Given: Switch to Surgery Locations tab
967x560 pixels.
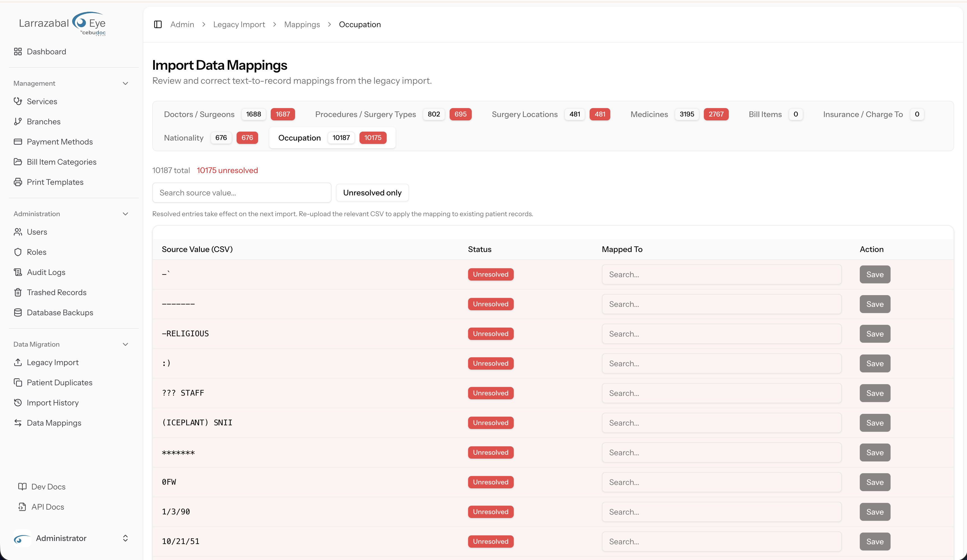Looking at the screenshot, I should 551,114.
